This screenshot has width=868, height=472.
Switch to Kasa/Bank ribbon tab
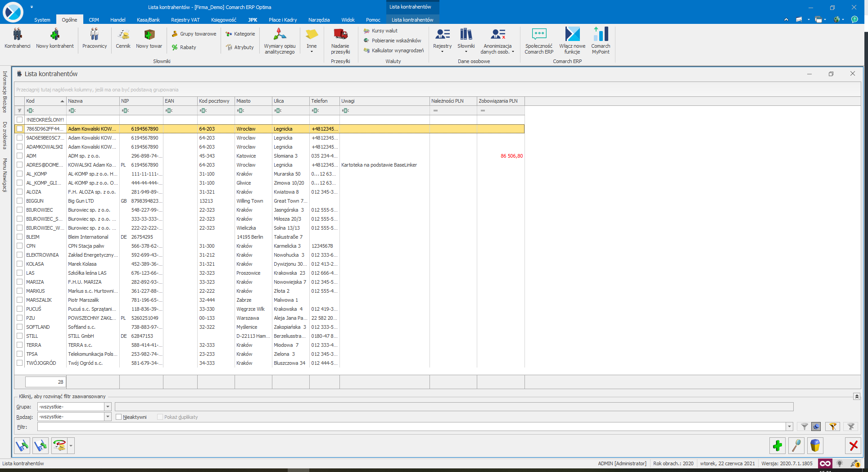point(148,20)
